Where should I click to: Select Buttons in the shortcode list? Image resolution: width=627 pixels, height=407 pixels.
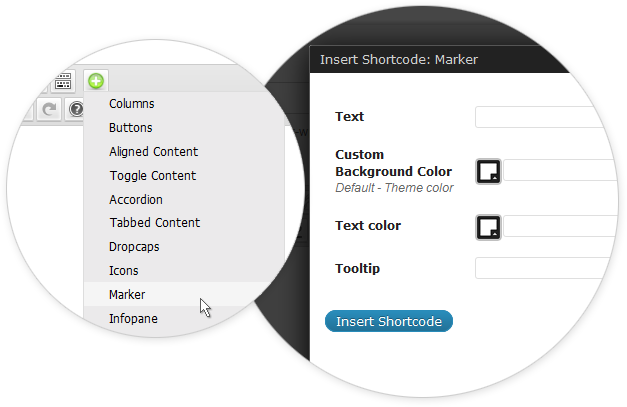pyautogui.click(x=130, y=128)
